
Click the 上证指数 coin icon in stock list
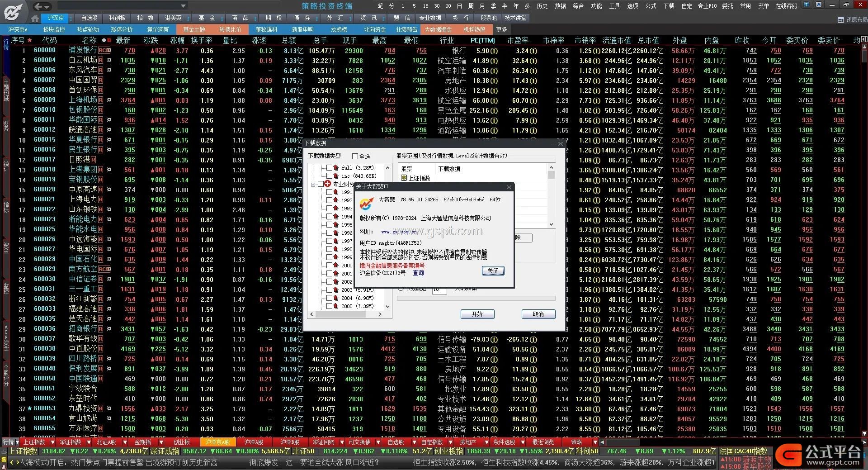(x=404, y=178)
